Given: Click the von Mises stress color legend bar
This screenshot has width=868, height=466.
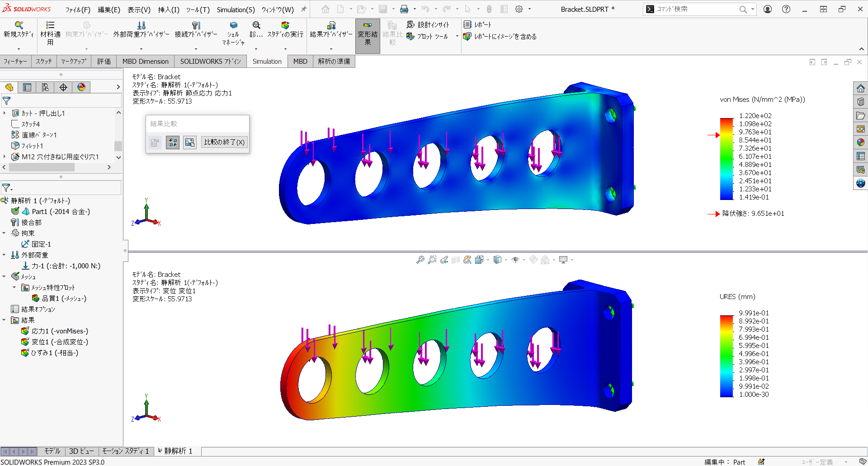Looking at the screenshot, I should (726, 159).
